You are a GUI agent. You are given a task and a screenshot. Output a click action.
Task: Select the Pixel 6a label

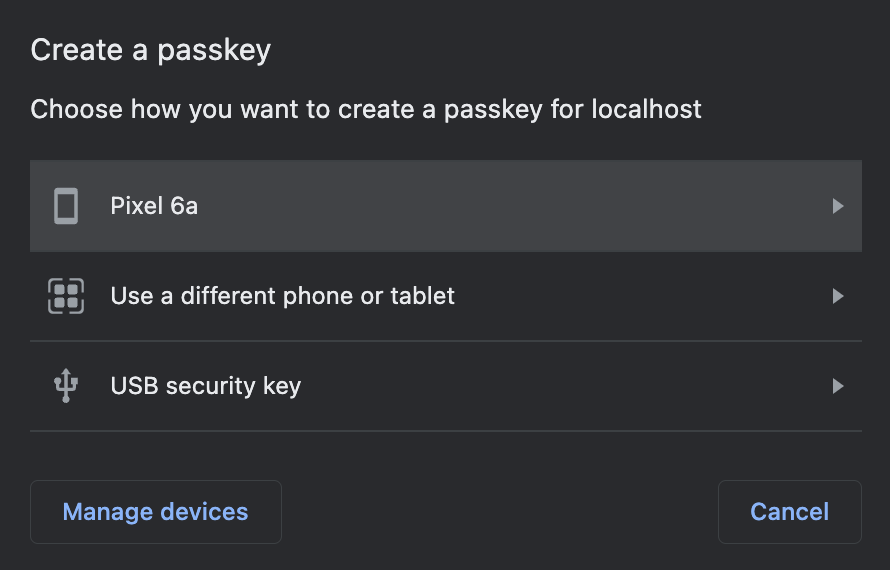(154, 206)
